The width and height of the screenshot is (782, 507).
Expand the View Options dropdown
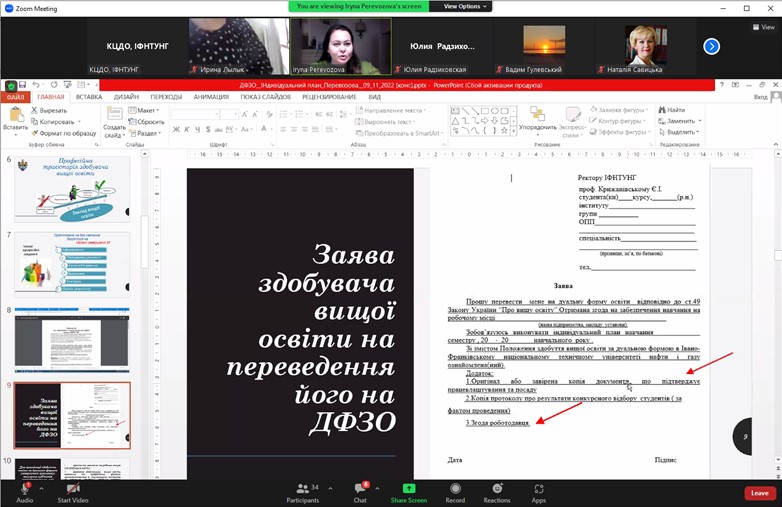click(462, 6)
